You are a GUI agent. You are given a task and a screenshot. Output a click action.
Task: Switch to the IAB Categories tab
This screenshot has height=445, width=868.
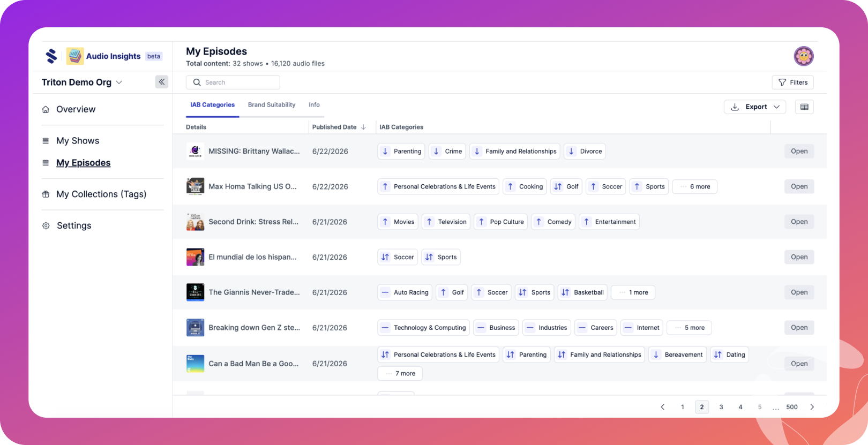[212, 105]
